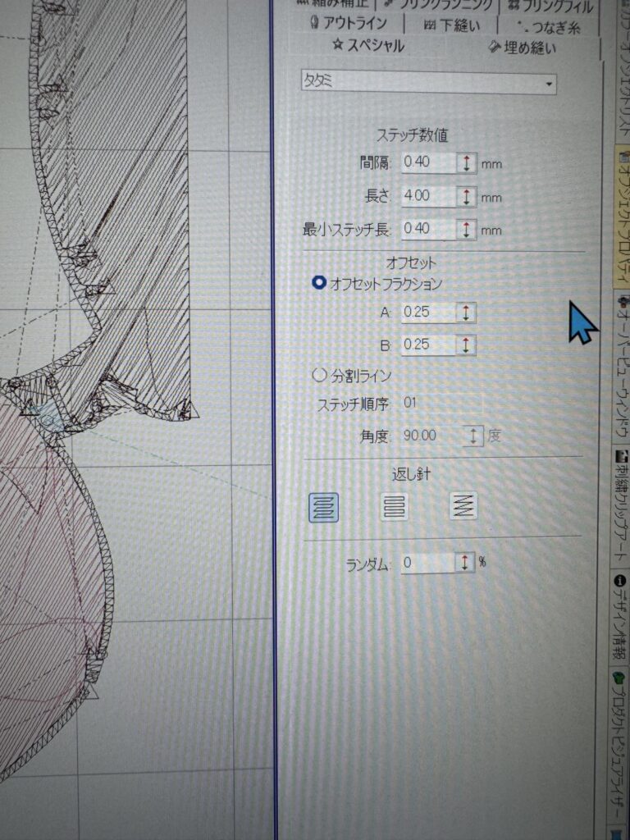Click the 下縫い underlay tab icon
Viewport: 630px width, 840px height.
tap(429, 25)
